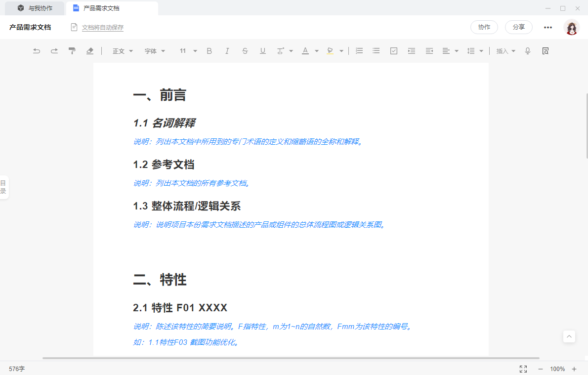588x375 pixels.
Task: Click the document title 产品需求文档
Action: point(30,27)
